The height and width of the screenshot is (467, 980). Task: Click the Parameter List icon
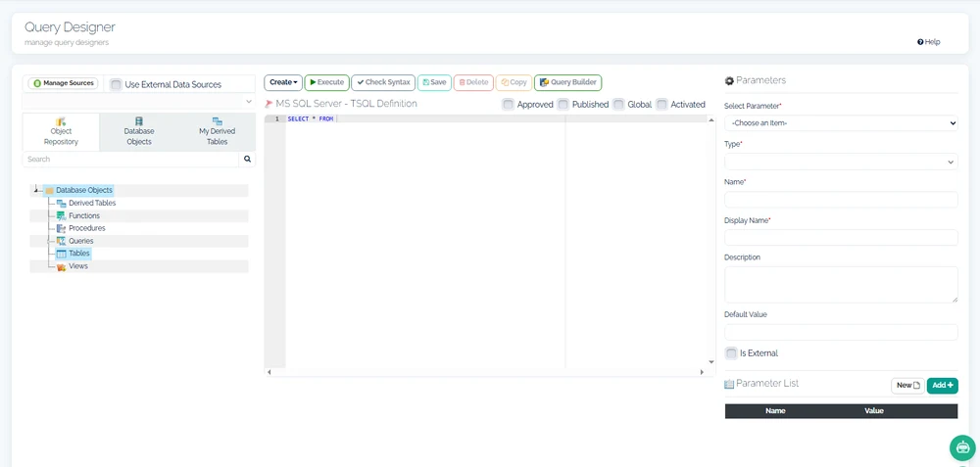point(729,384)
